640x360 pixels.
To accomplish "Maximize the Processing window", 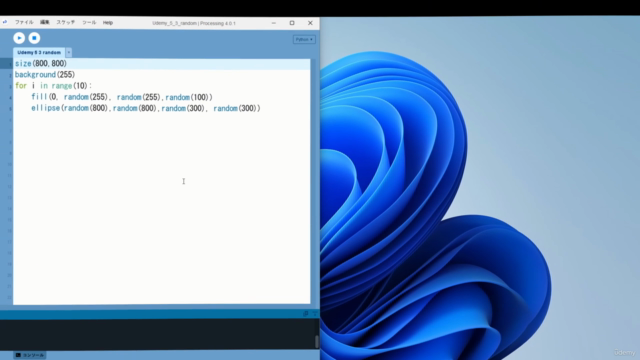I will pos(292,23).
